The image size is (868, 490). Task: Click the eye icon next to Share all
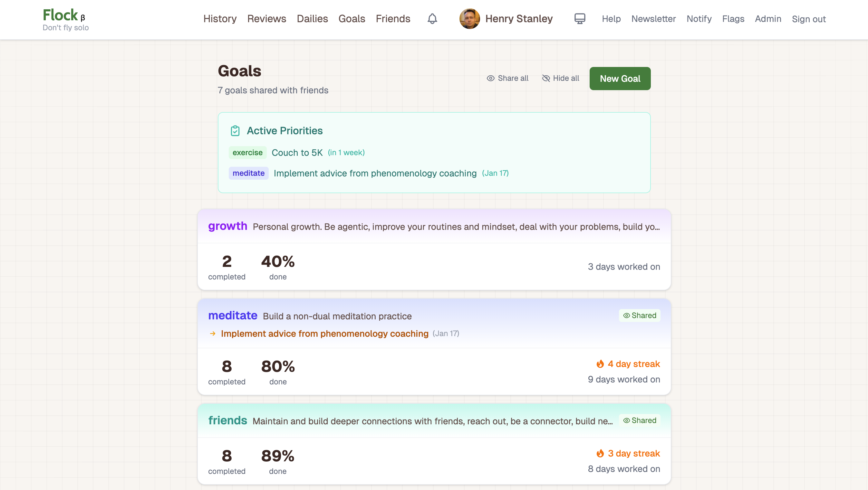coord(491,78)
